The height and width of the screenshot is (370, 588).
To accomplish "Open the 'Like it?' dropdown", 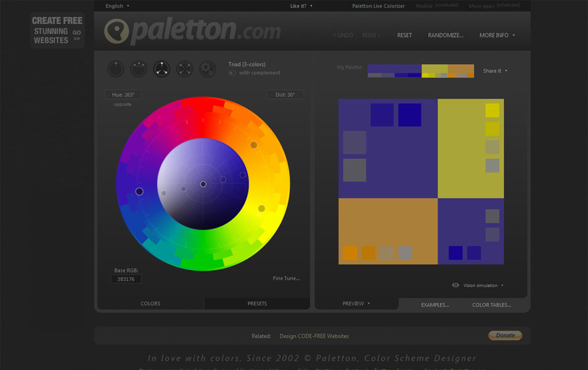I will tap(301, 6).
